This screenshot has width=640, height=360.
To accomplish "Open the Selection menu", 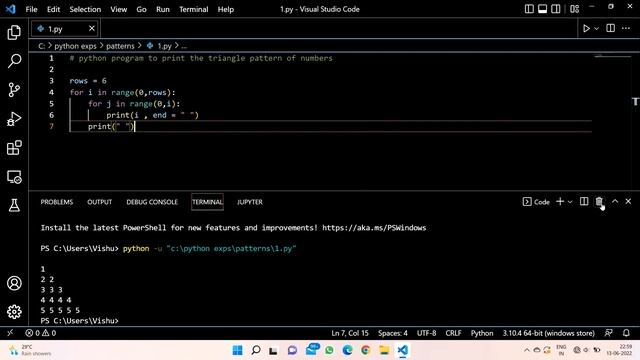I will 85,9.
